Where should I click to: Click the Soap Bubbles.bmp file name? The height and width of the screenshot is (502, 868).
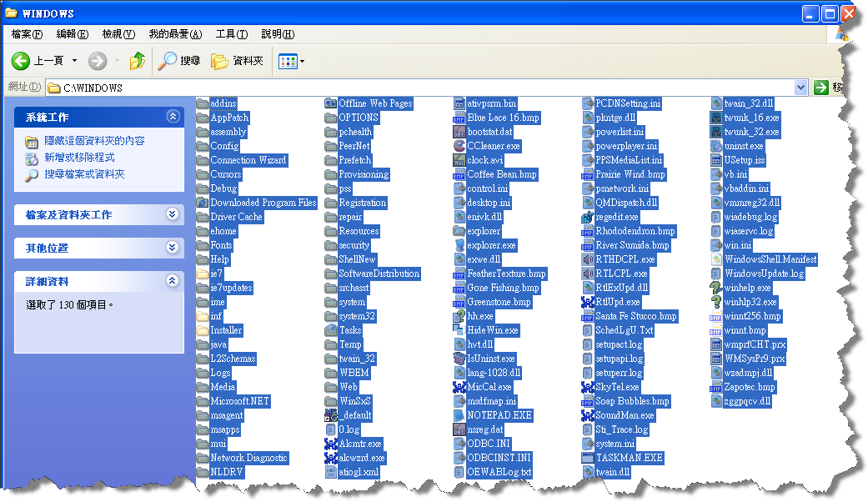(633, 401)
